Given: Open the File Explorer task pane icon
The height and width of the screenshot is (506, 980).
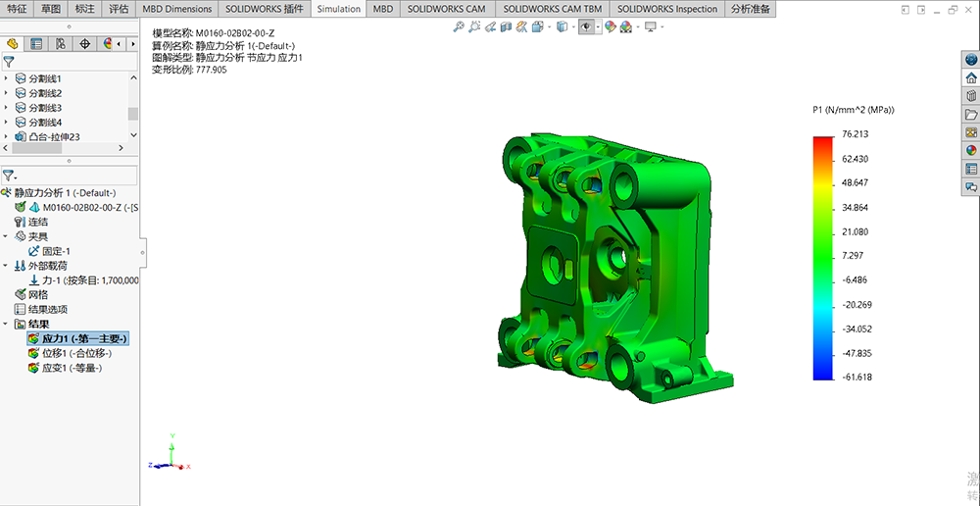Looking at the screenshot, I should (x=971, y=114).
